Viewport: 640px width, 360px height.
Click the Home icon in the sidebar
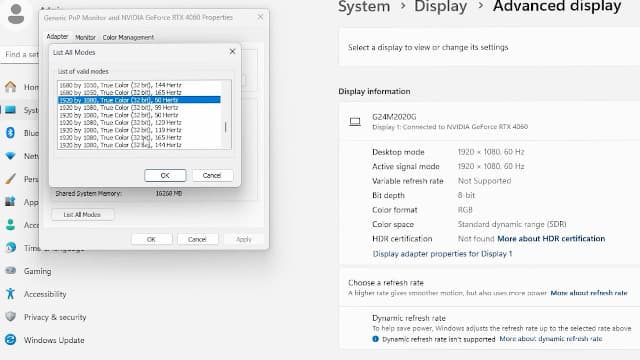tap(11, 87)
